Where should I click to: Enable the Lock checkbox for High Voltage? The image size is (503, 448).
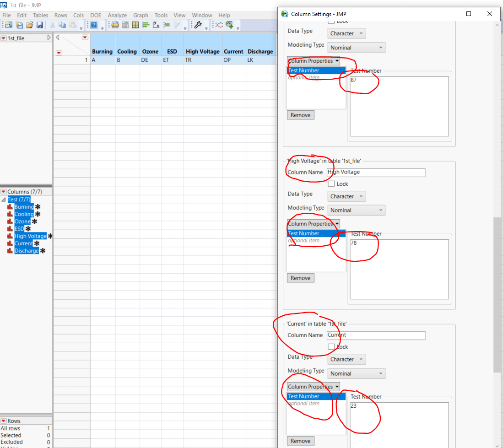331,184
